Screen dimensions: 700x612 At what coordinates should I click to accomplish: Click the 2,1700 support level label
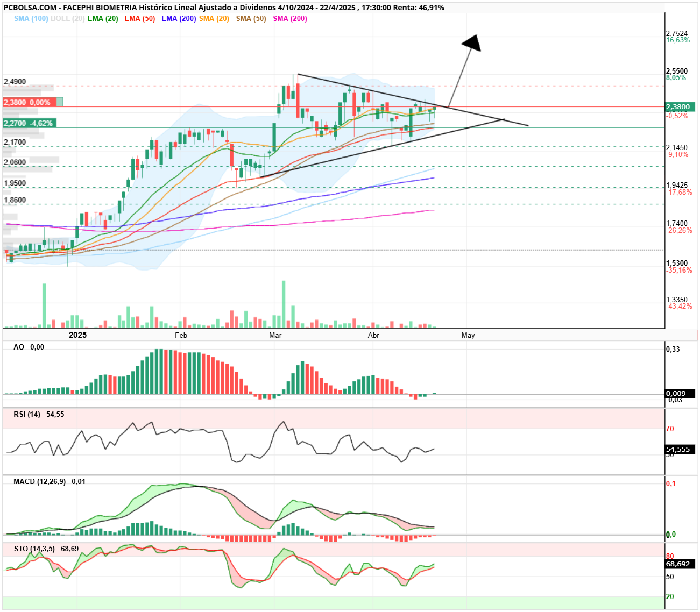click(15, 142)
